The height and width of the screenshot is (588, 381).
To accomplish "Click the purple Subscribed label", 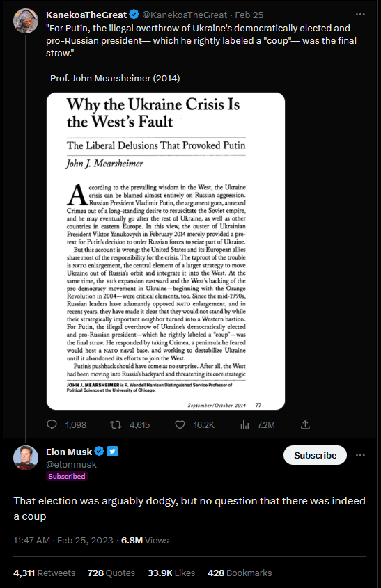I will 67,476.
